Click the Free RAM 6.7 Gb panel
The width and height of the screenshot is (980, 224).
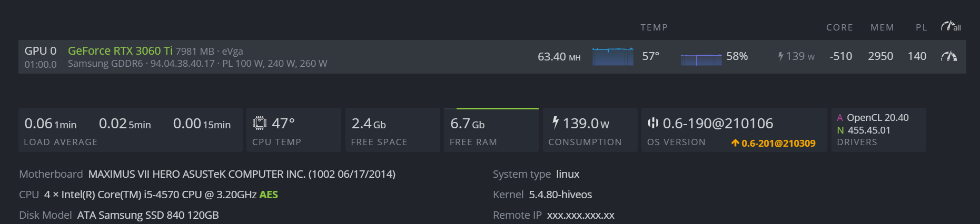pyautogui.click(x=491, y=130)
